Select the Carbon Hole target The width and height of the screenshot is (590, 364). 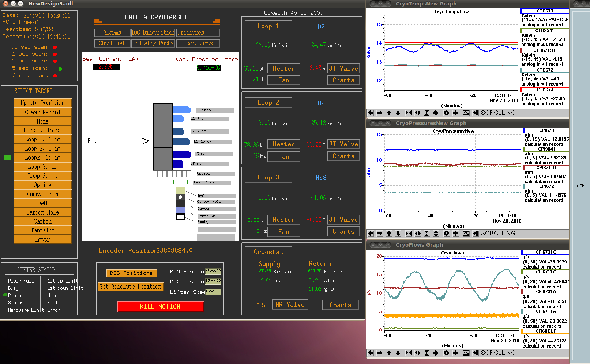coord(42,212)
